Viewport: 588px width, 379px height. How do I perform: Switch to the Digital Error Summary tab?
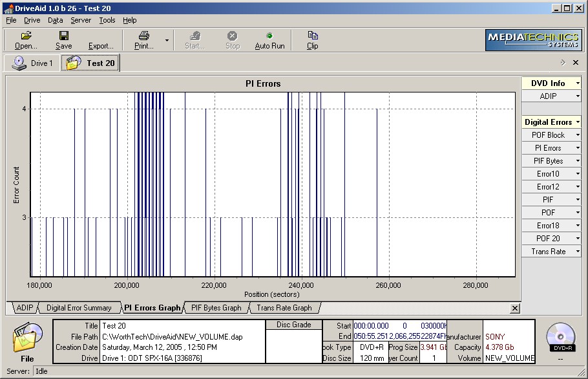coord(79,308)
